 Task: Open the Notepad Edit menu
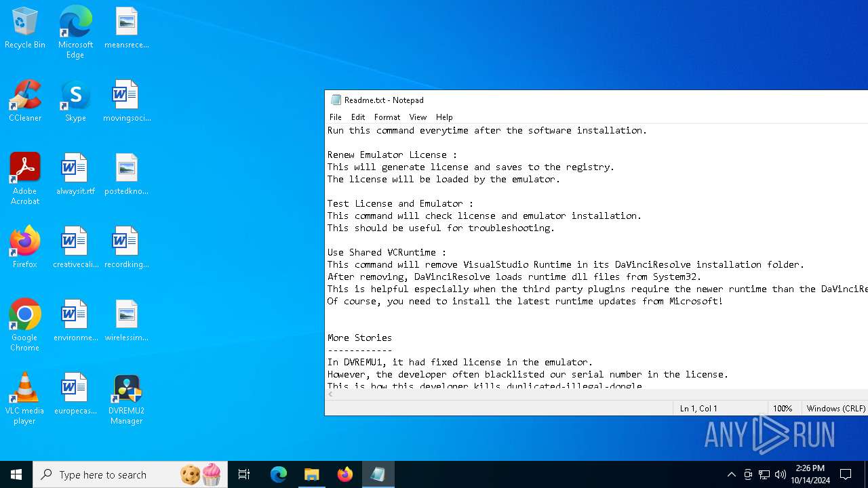[358, 117]
